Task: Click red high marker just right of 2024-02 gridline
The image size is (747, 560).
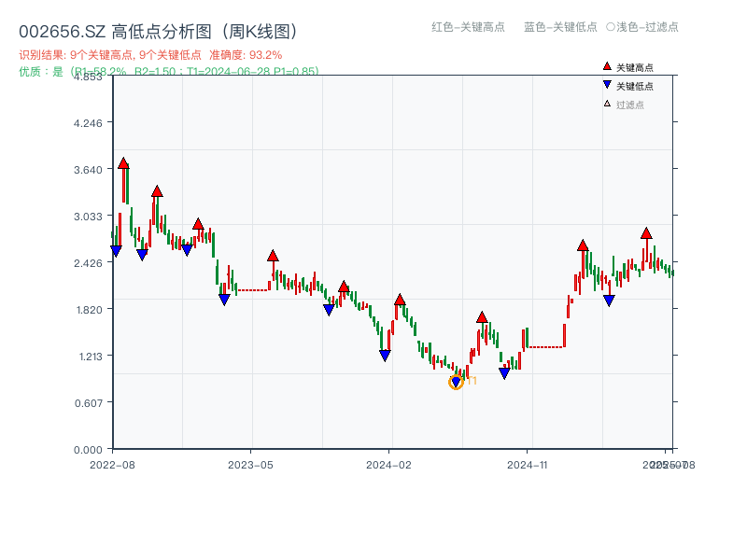Action: point(400,300)
